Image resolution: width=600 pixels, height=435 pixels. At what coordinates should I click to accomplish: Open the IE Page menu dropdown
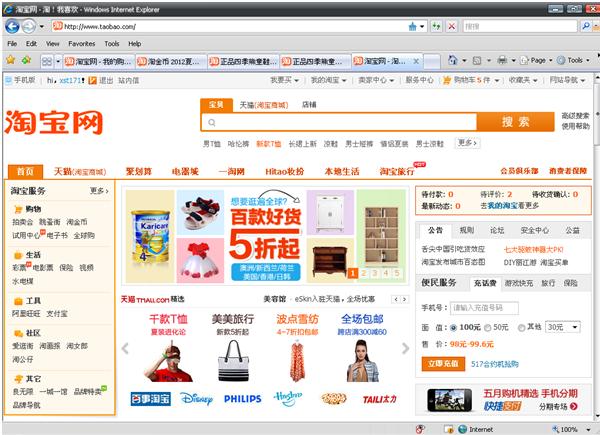[536, 60]
